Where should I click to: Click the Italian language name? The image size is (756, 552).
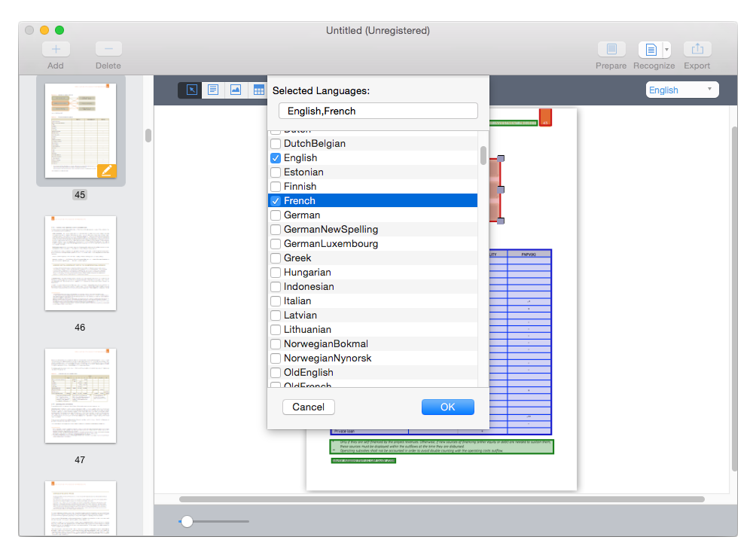click(297, 301)
